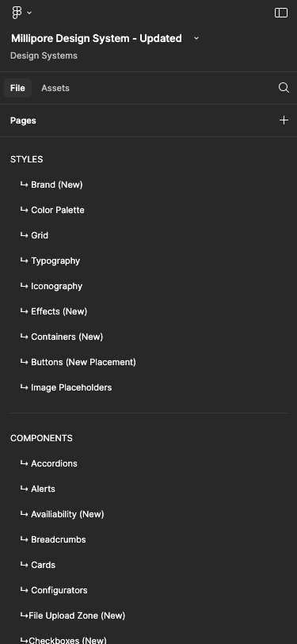The image size is (297, 644).
Task: Select the File tab
Action: [17, 88]
